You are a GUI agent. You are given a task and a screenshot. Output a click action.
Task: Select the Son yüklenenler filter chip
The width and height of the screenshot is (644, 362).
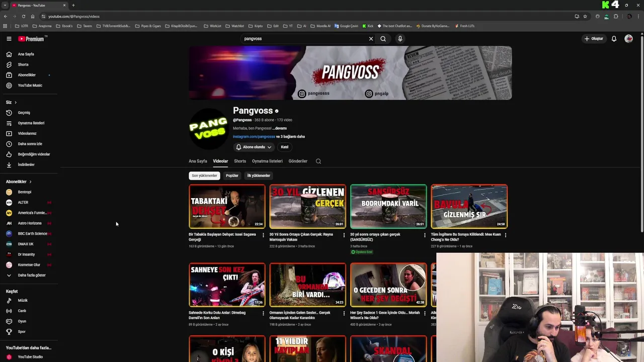pyautogui.click(x=204, y=175)
